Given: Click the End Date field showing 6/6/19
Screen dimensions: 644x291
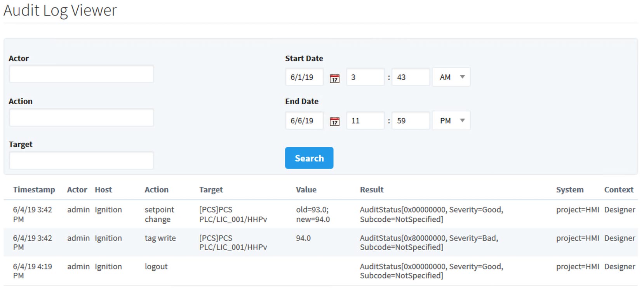Looking at the screenshot, I should 304,121.
